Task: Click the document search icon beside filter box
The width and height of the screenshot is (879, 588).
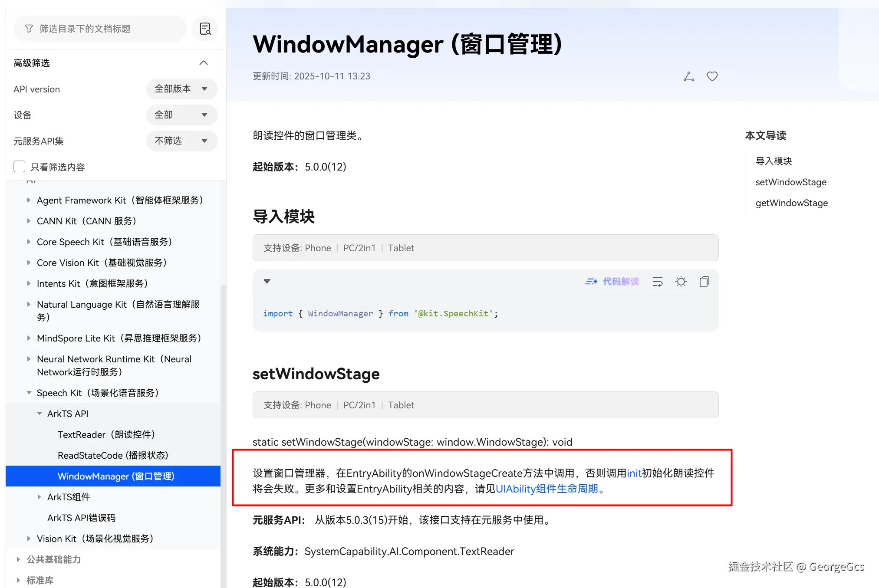Action: (x=205, y=29)
